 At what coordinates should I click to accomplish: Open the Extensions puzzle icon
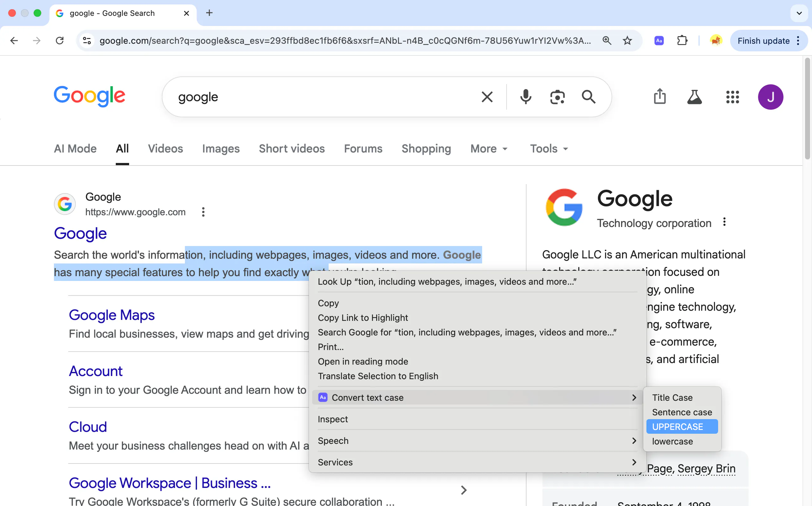682,41
